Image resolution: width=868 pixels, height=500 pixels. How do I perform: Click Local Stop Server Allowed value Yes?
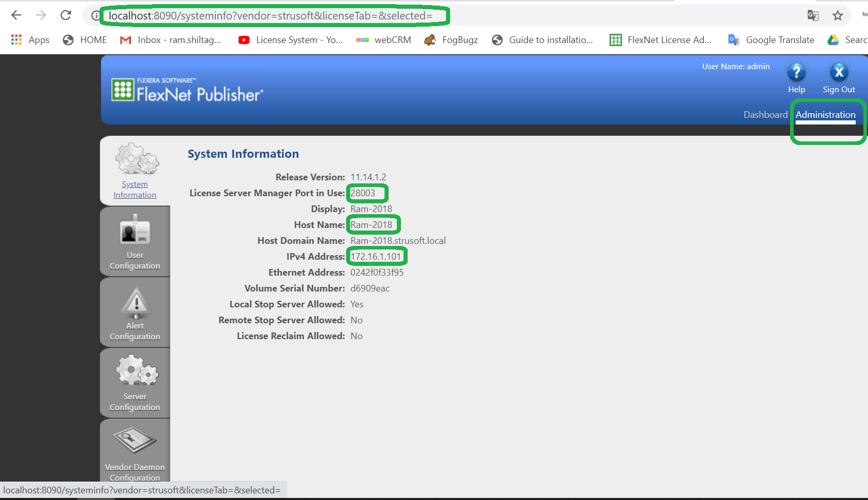point(357,304)
